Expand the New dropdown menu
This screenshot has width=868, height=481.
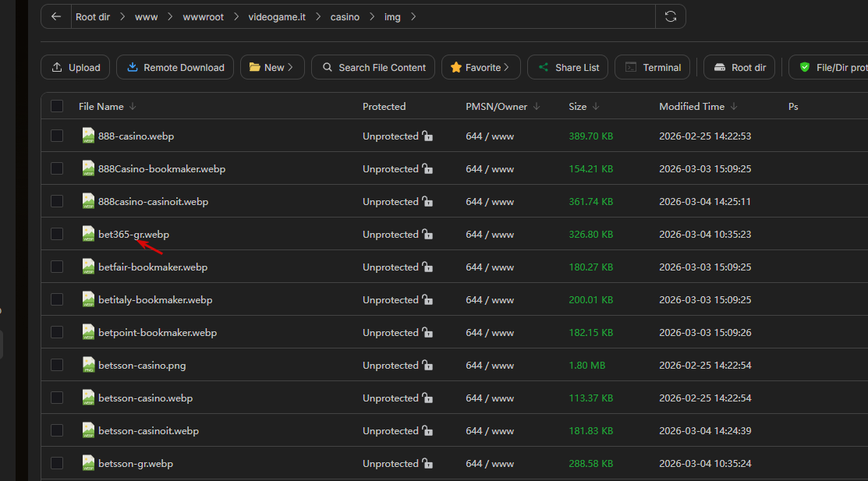[272, 68]
